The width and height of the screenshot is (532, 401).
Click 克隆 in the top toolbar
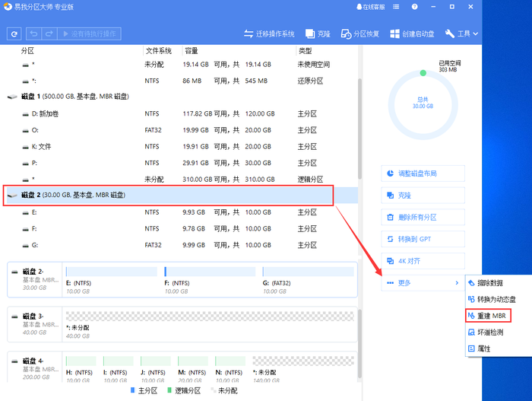(317, 34)
